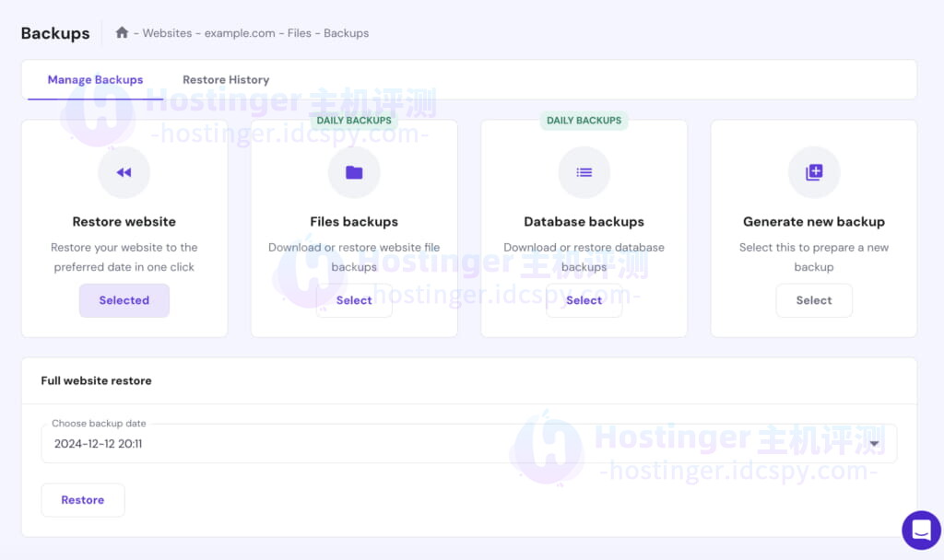Switch to the Restore History tab
This screenshot has width=944, height=560.
click(226, 80)
